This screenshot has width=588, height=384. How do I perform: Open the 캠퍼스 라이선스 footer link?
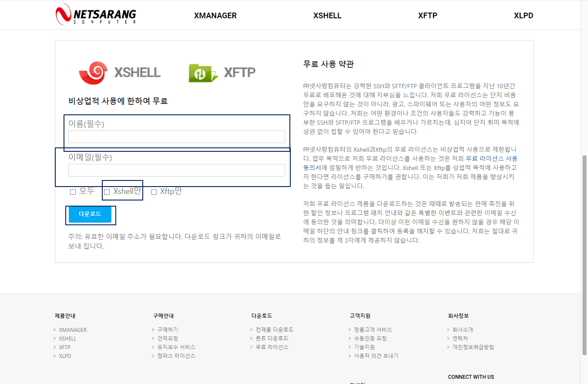(x=176, y=356)
